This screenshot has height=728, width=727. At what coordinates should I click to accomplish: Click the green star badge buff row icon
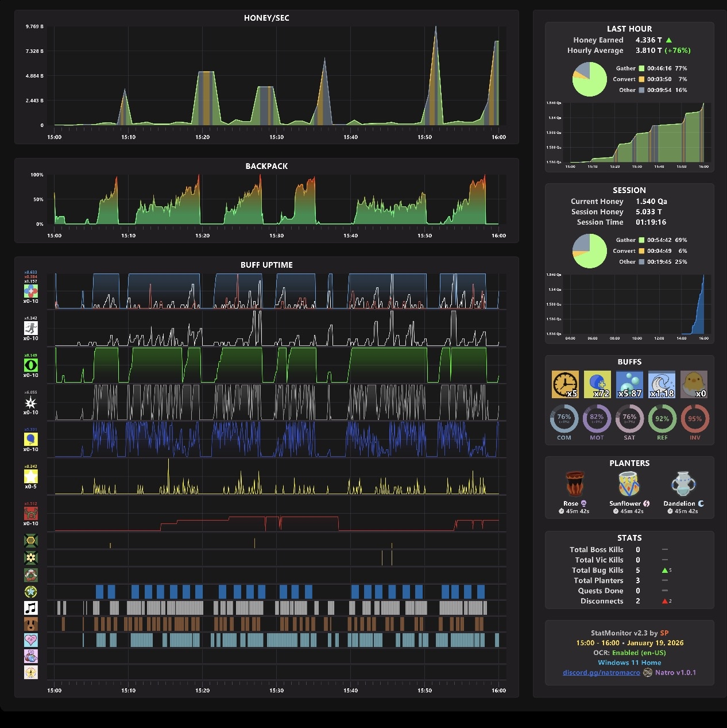point(31,591)
